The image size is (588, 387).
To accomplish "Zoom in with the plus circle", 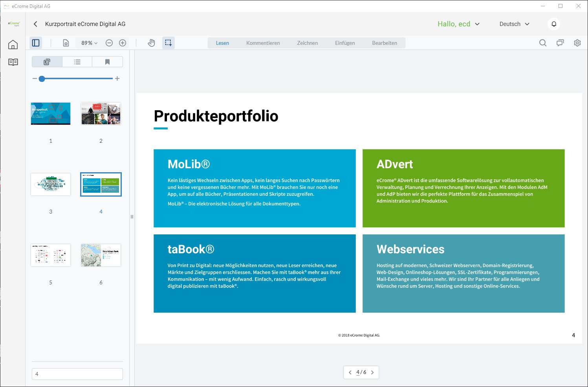I will pos(123,43).
